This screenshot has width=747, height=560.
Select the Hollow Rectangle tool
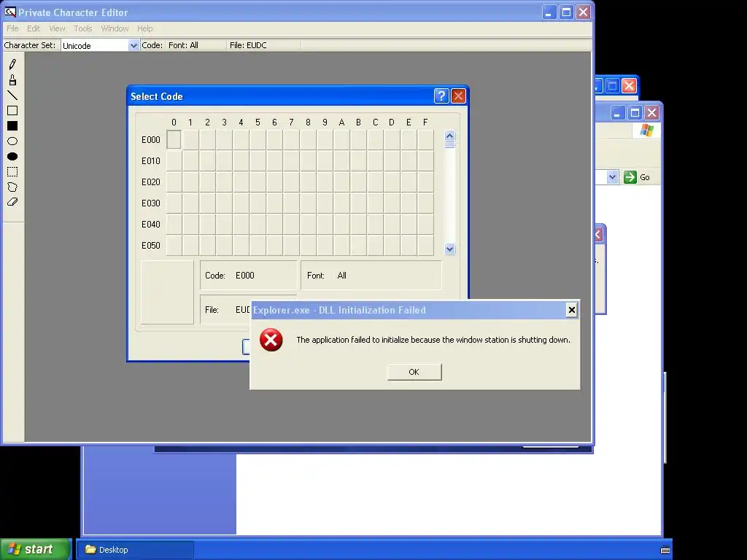[x=12, y=111]
